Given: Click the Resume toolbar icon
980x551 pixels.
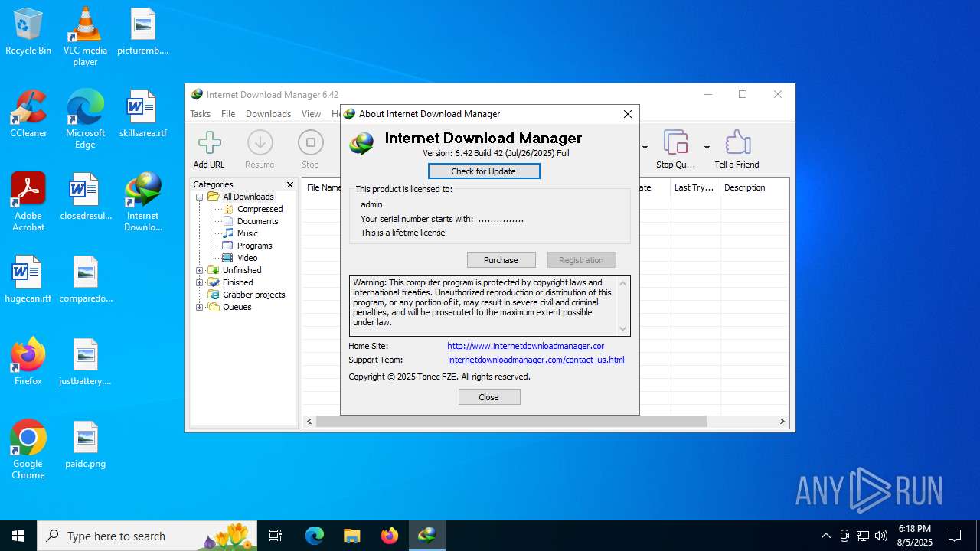Looking at the screenshot, I should click(x=260, y=143).
